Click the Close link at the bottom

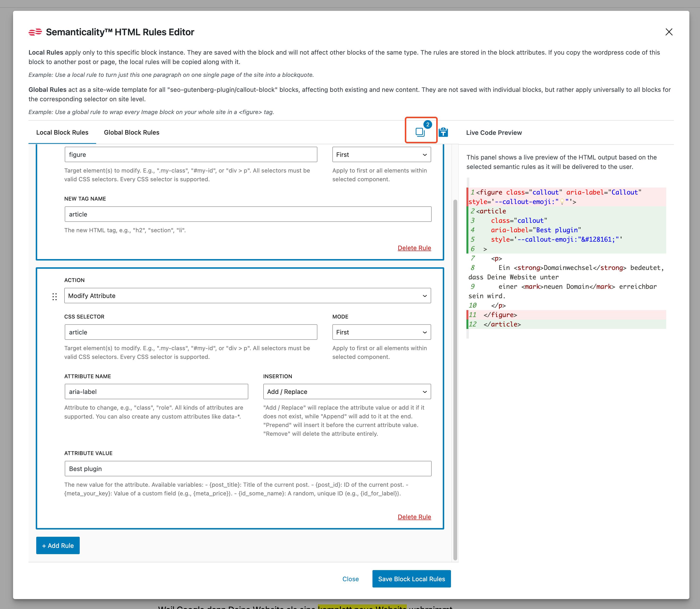[350, 579]
